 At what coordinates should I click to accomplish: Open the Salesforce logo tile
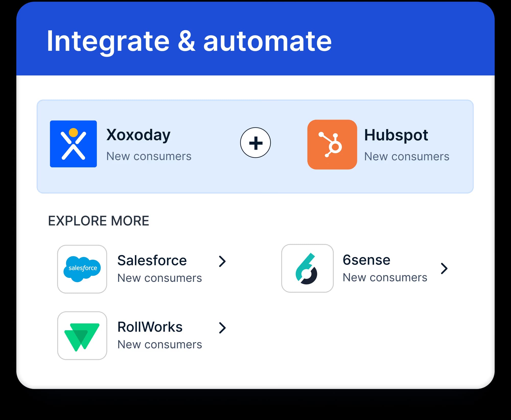pos(82,269)
